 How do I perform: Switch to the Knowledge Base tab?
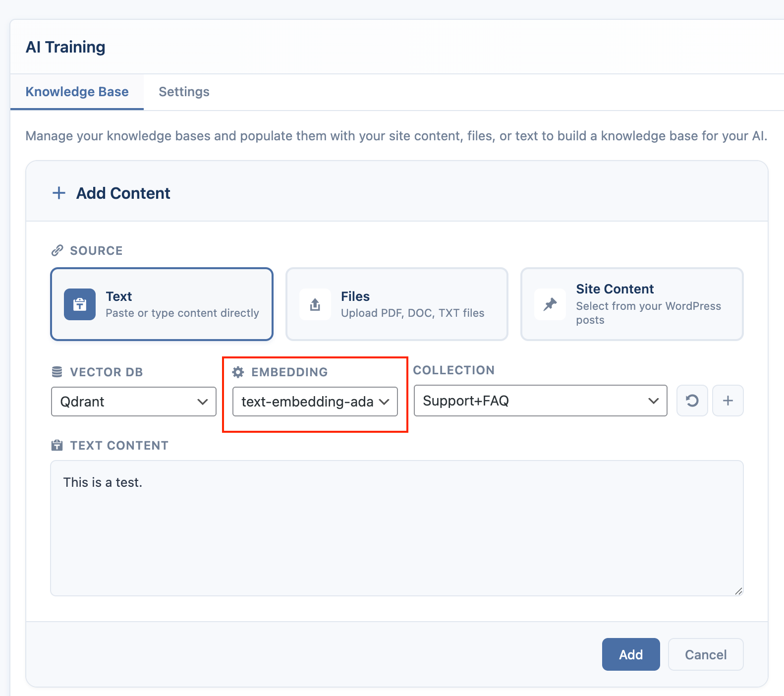tap(77, 92)
